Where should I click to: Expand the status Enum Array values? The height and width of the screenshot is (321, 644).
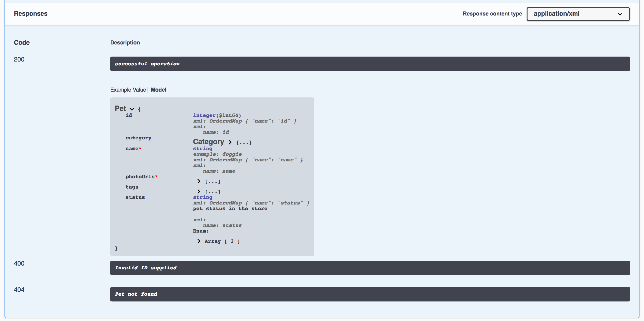click(x=199, y=241)
